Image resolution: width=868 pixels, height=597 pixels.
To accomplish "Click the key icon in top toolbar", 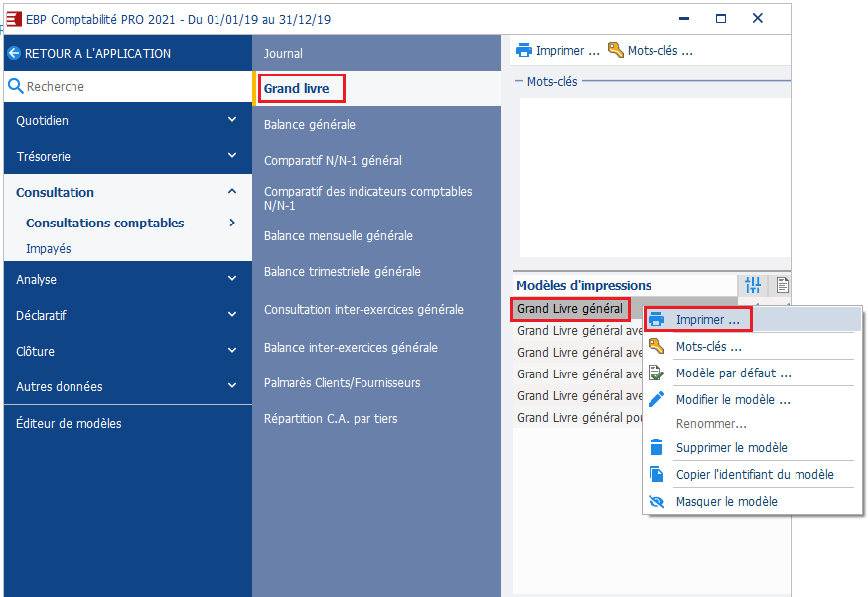I will (x=615, y=50).
